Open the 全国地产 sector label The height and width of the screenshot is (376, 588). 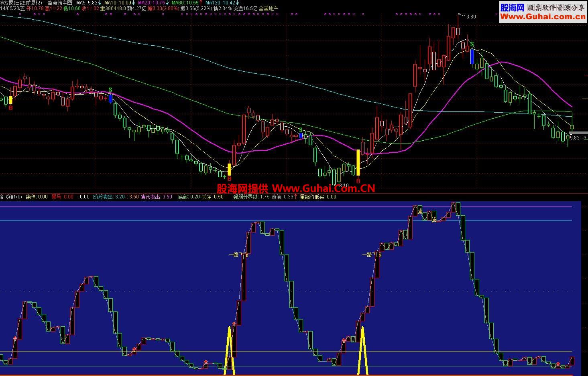point(268,8)
